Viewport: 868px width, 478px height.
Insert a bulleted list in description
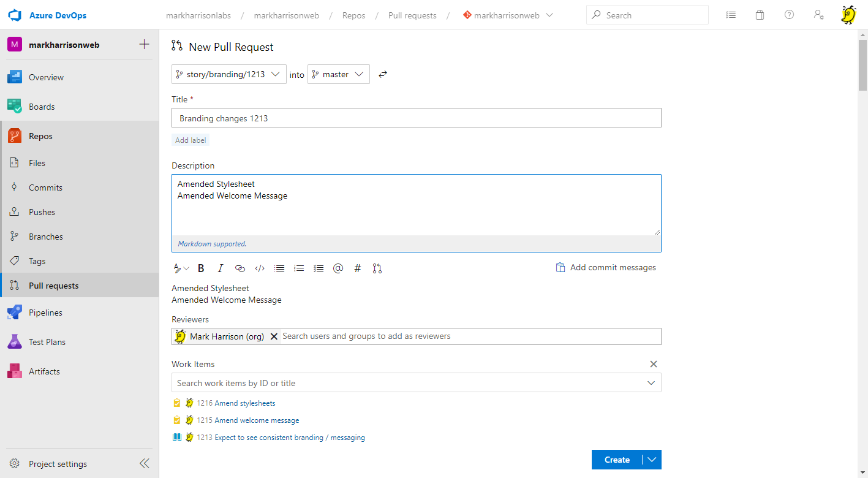[279, 268]
